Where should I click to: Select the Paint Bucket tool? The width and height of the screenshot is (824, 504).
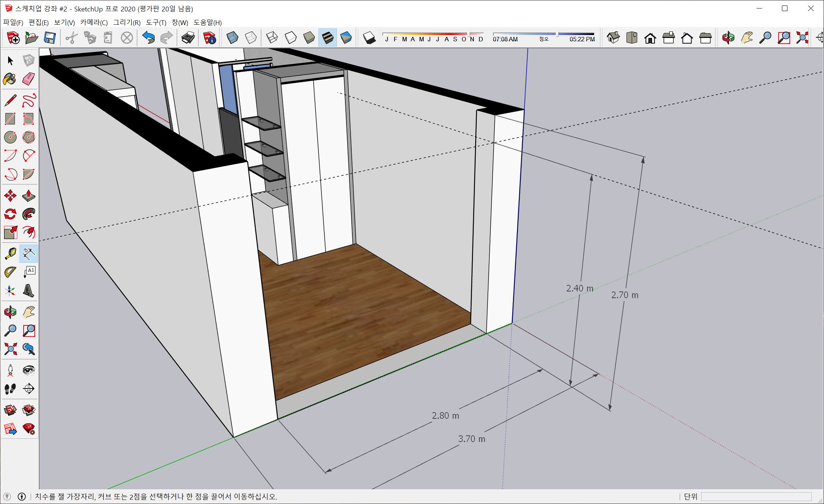(10, 79)
